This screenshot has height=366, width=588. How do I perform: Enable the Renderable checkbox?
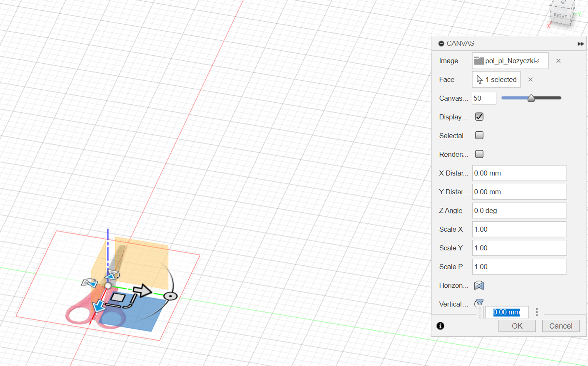tap(479, 154)
